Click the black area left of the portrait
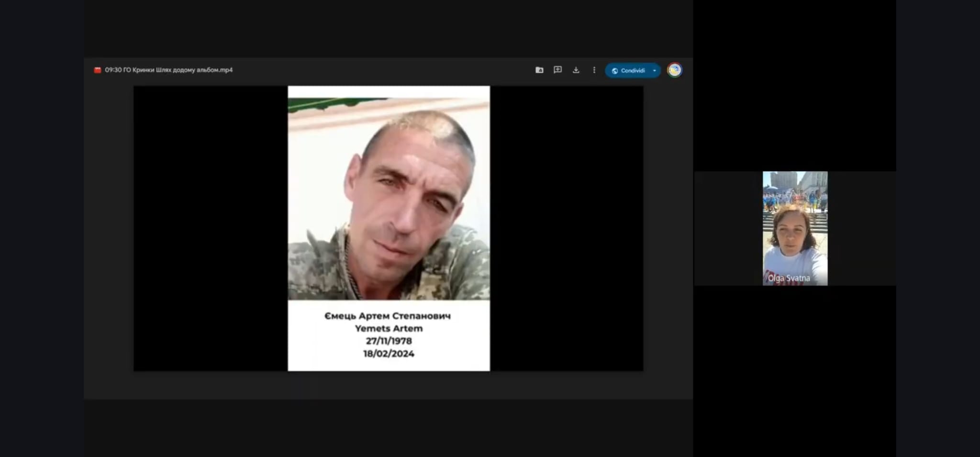Screen dimensions: 980x457 211,228
